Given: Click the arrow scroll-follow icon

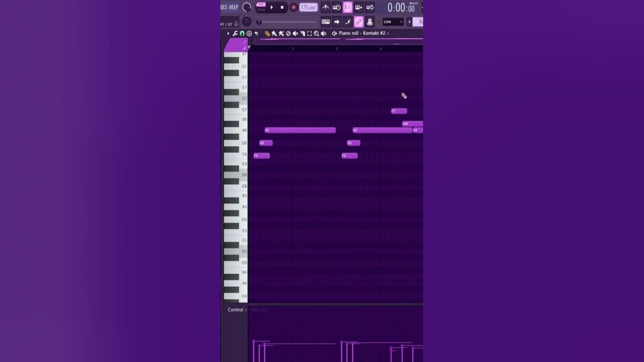Looking at the screenshot, I should [x=337, y=22].
